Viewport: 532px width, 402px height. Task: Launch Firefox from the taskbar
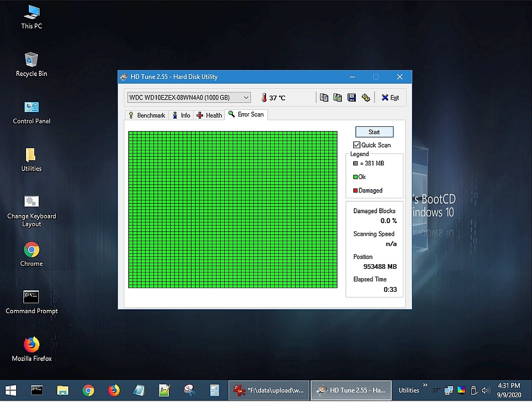(114, 391)
